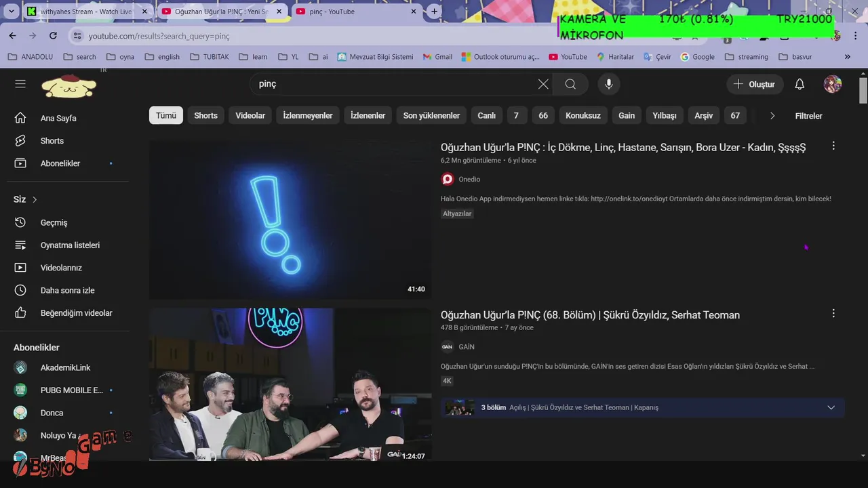
Task: Open the browser tab search dropdown
Action: 12,12
